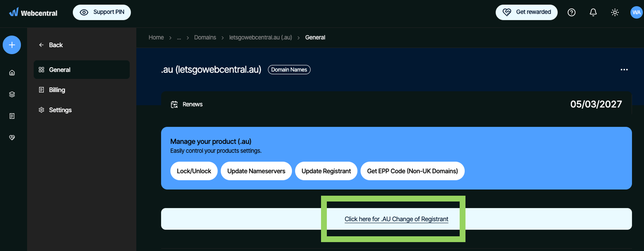Click the renewal date 05/03/2027
Image resolution: width=644 pixels, height=251 pixels.
596,104
